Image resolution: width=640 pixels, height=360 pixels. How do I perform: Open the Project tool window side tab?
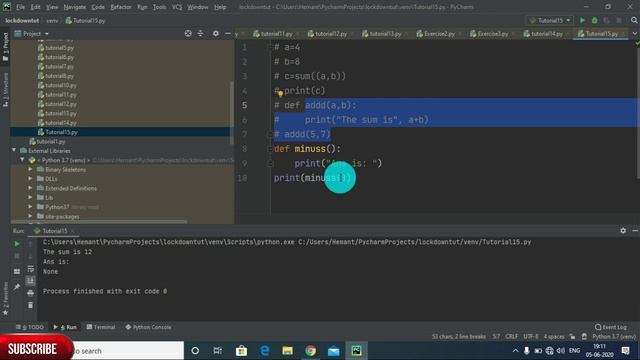click(x=5, y=47)
